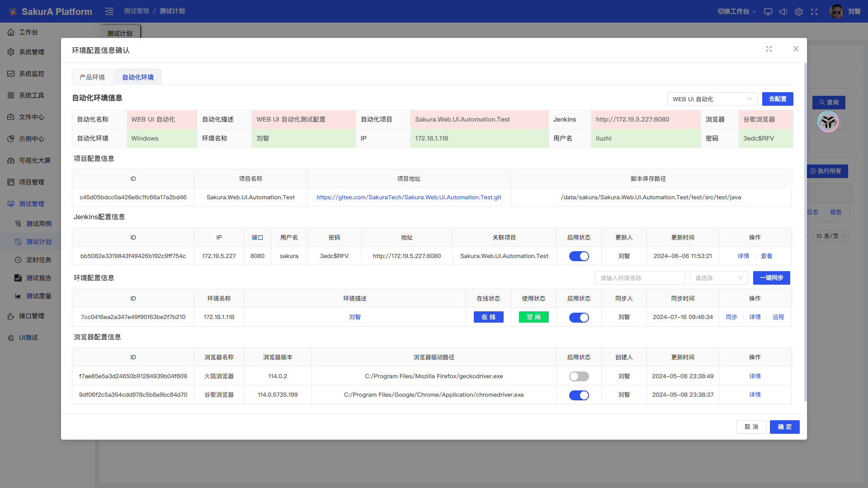This screenshot has width=868, height=488.
Task: Open 系统工具 grid icon in sidebar
Action: (11, 95)
